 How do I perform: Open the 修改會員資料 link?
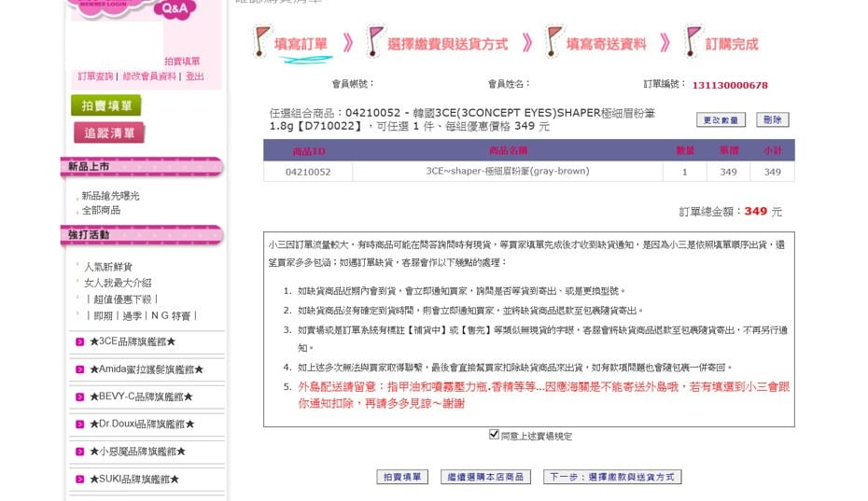pos(149,77)
